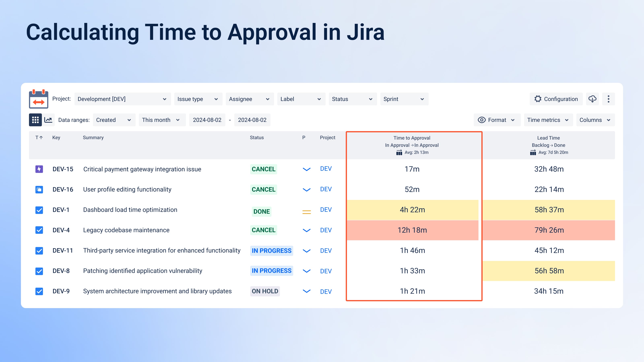Click the 79h 26m lead time cell

[549, 230]
